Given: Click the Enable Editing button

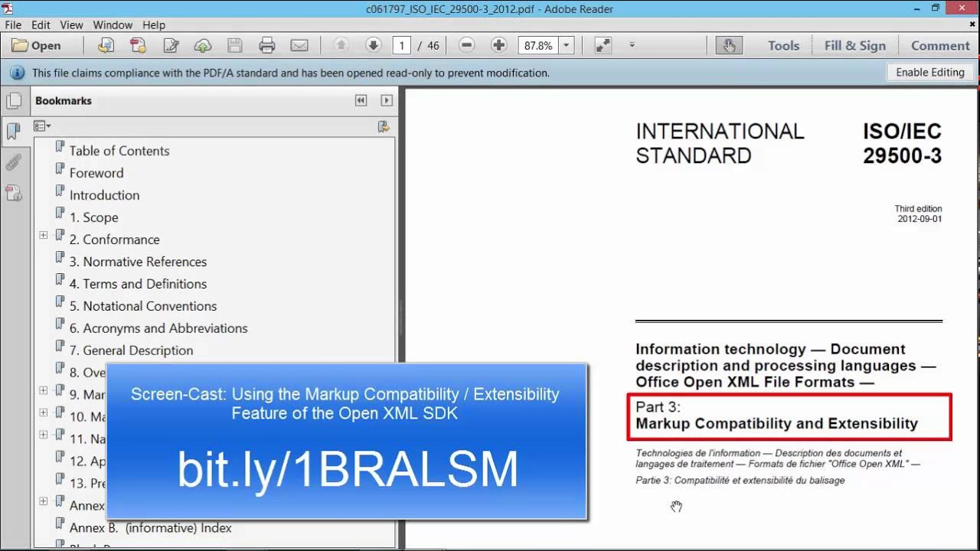Looking at the screenshot, I should tap(930, 73).
